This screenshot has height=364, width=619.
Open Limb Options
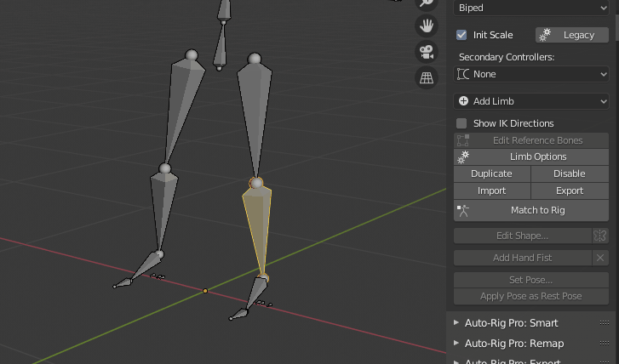point(531,157)
